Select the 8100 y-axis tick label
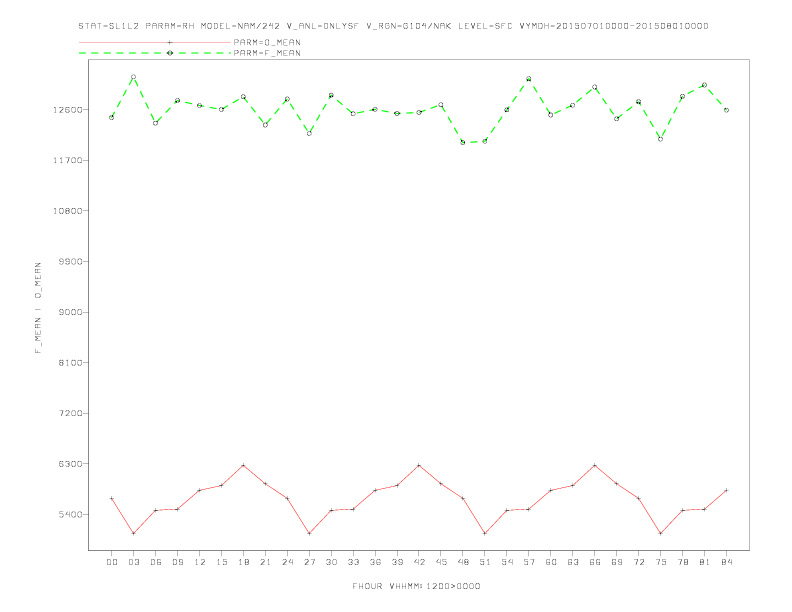Viewport: 792px width, 612px height. click(x=70, y=363)
